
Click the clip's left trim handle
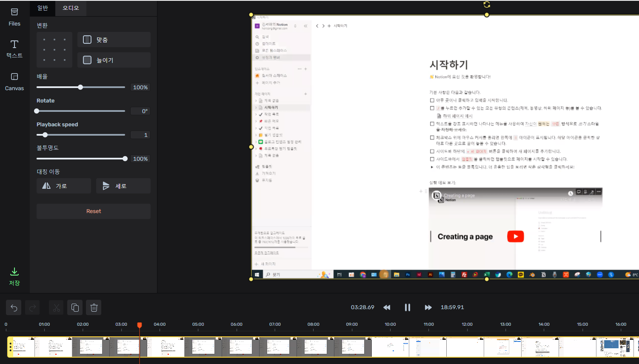click(10, 347)
